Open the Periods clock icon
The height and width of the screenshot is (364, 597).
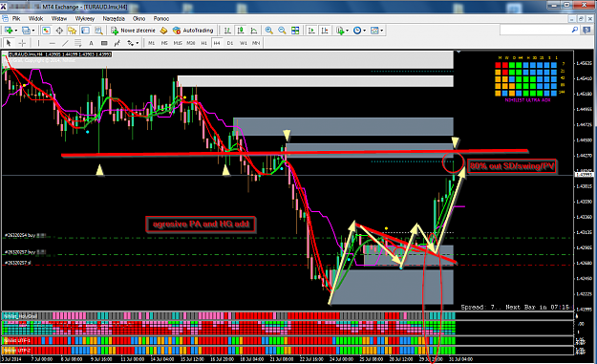coord(357,31)
